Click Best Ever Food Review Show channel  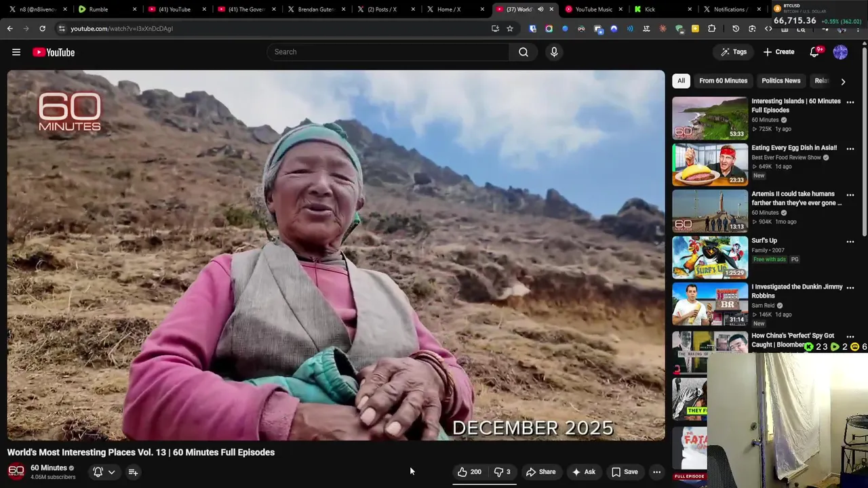(786, 157)
